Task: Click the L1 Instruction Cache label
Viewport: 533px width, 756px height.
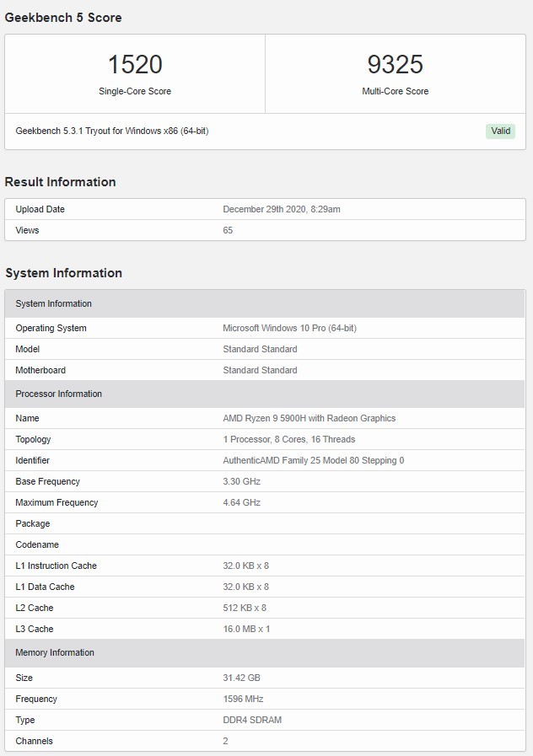Action: coord(56,566)
